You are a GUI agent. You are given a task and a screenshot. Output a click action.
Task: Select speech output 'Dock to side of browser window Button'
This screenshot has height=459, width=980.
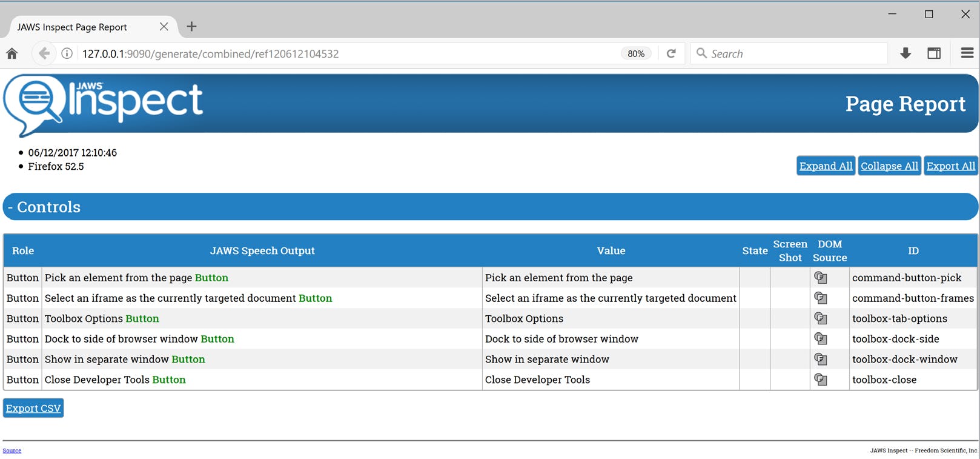(139, 339)
